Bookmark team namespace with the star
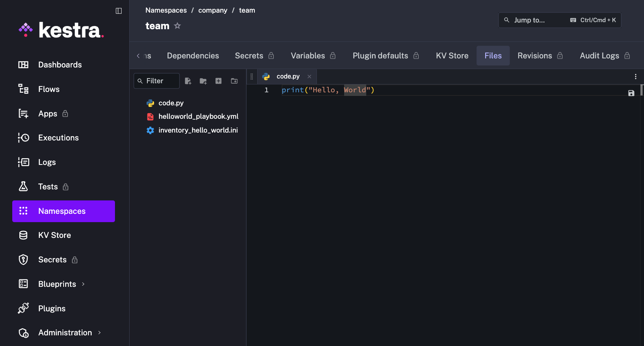The width and height of the screenshot is (644, 346). tap(177, 26)
